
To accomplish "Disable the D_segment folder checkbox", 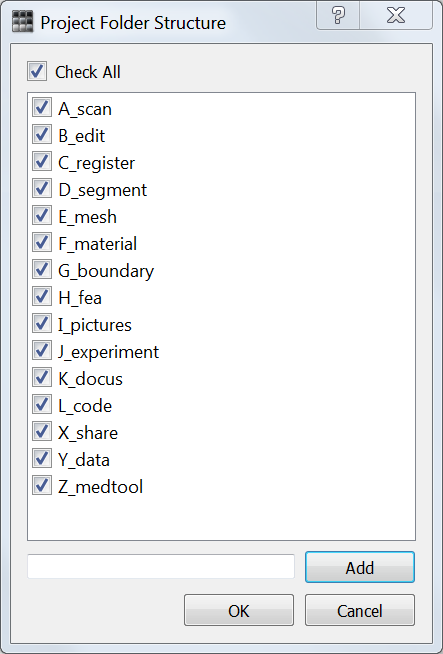I will 42,189.
